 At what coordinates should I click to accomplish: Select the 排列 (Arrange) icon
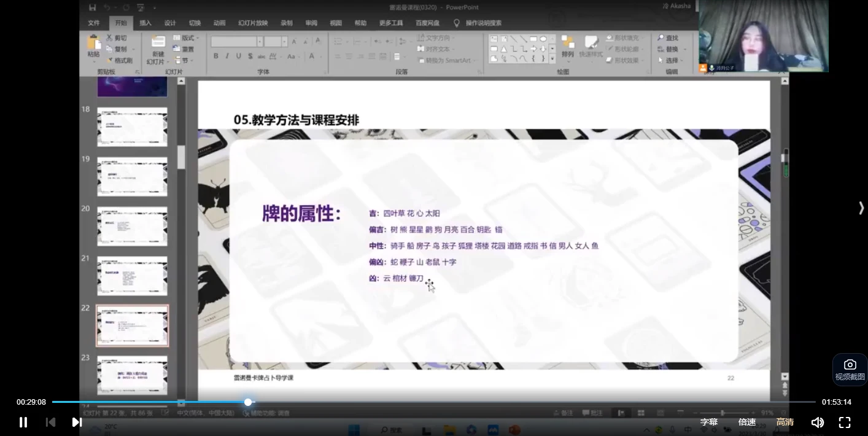[x=568, y=48]
